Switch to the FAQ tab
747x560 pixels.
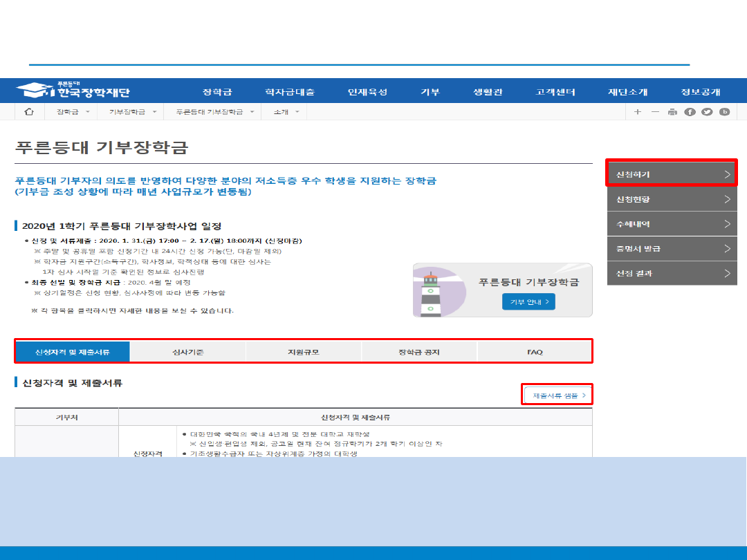point(535,352)
